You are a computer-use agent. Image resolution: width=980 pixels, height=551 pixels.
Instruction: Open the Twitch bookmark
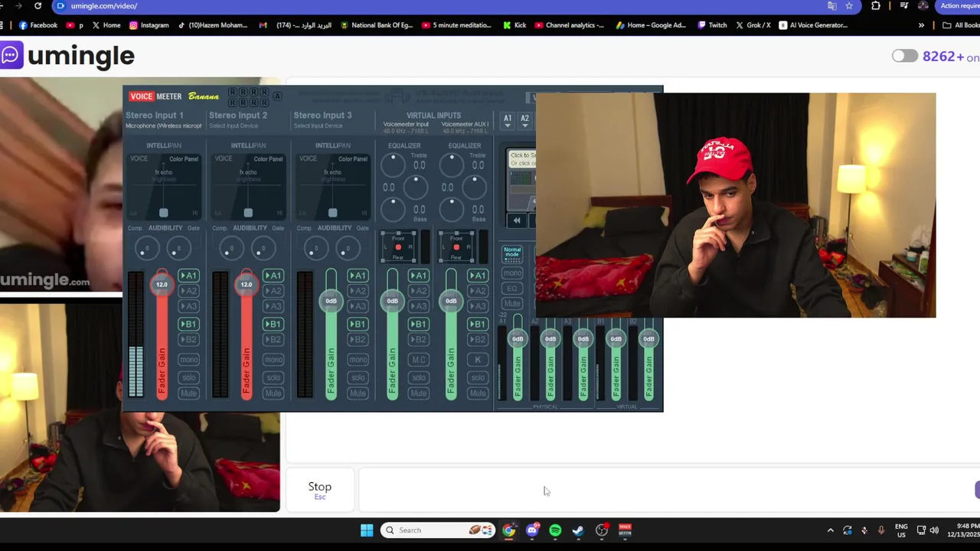pyautogui.click(x=712, y=25)
